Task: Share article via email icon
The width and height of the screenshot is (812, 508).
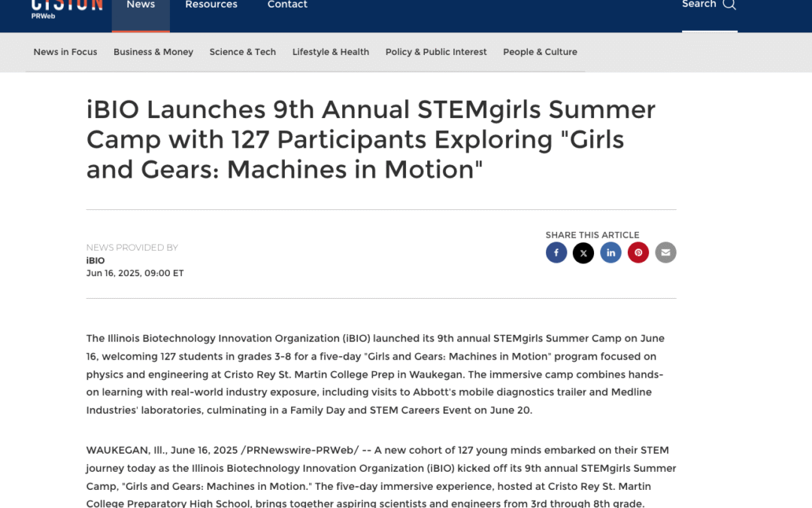Action: pyautogui.click(x=665, y=252)
